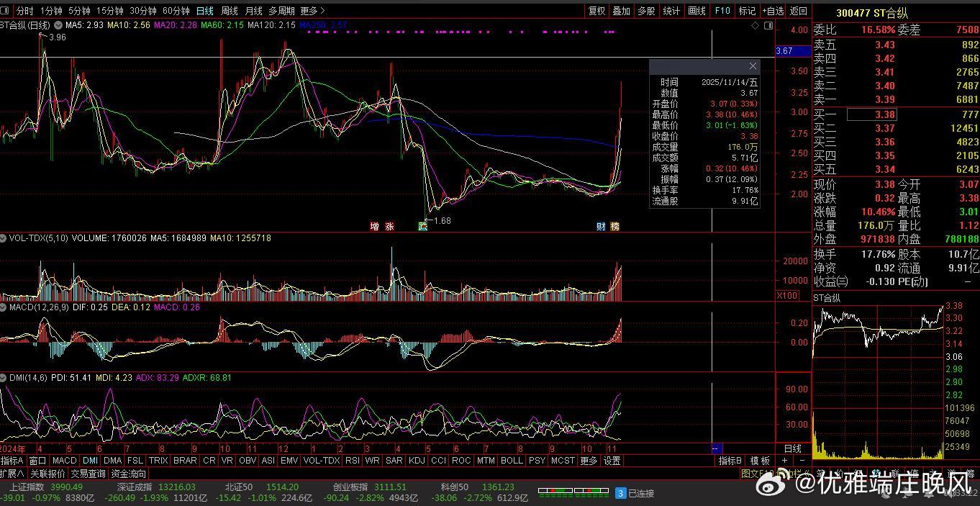Click the 跌 marker below the 1.68 low
980x506 pixels.
coord(423,226)
